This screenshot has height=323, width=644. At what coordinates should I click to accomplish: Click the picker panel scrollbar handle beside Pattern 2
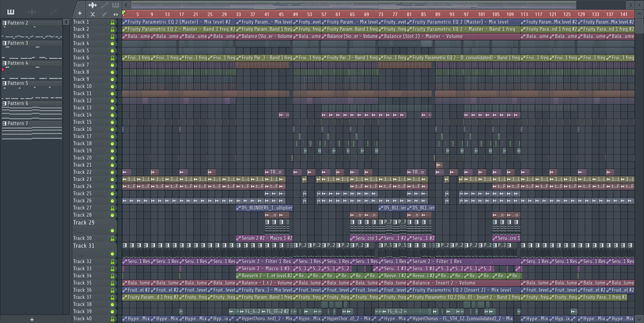tap(66, 22)
